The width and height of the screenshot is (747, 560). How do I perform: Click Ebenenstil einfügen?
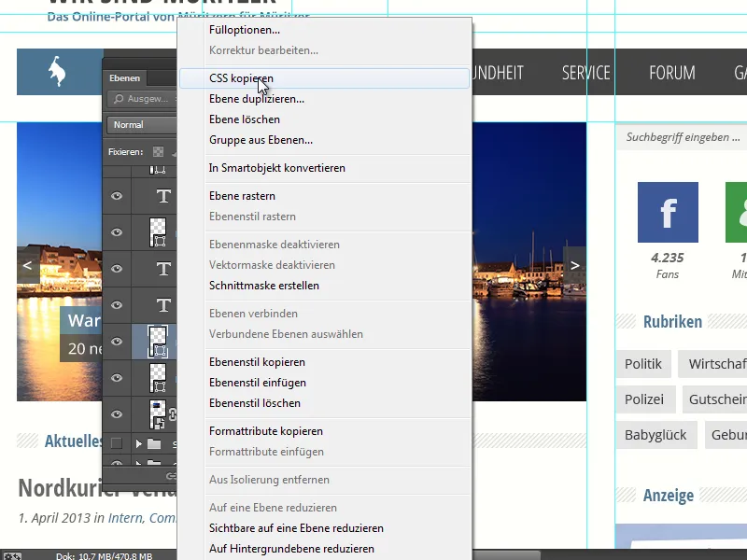[324, 383]
